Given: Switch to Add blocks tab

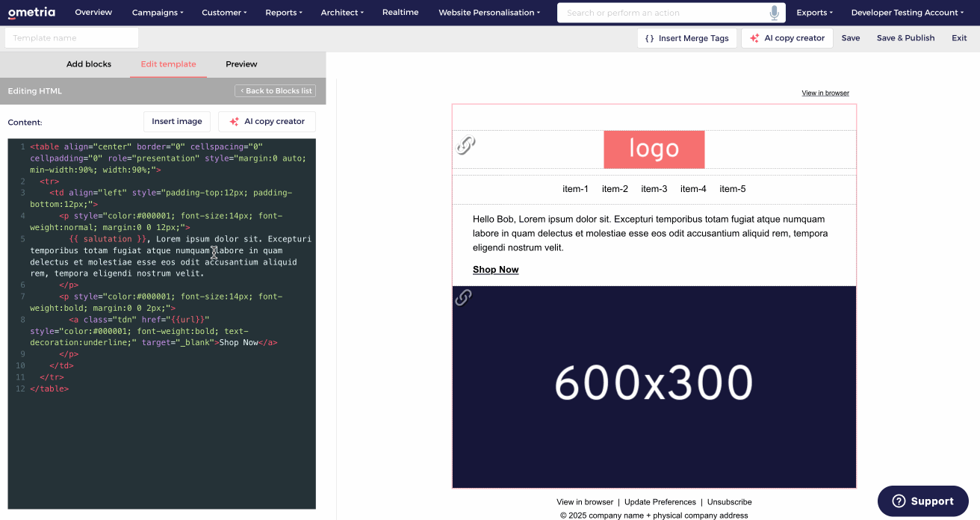Looking at the screenshot, I should (89, 64).
